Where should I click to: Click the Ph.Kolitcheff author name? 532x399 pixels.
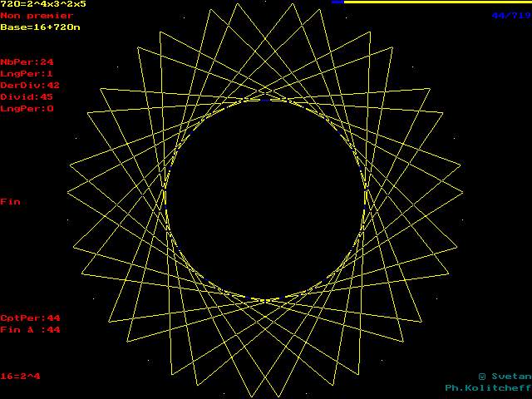[487, 387]
